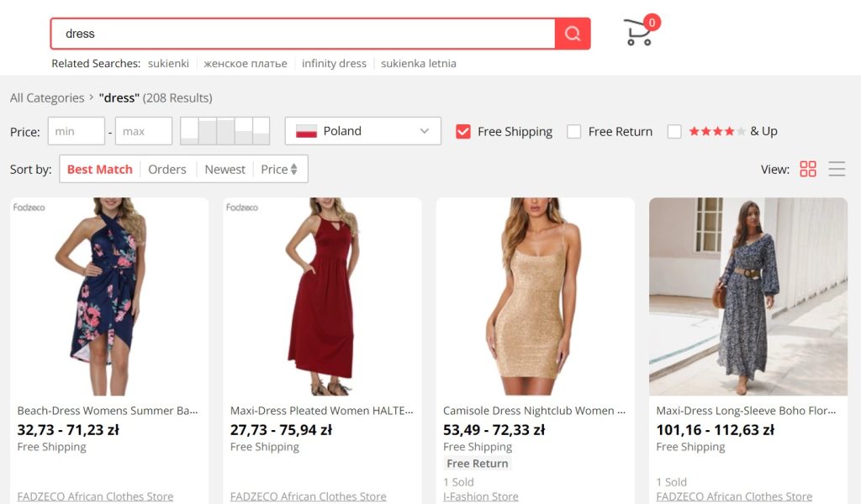The image size is (861, 504).
Task: Sort results by Orders
Action: pyautogui.click(x=167, y=170)
